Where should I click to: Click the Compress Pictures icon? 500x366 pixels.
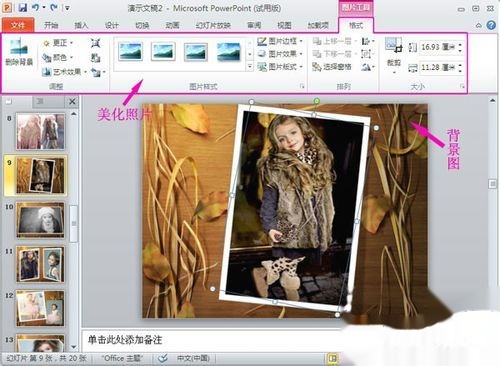click(x=95, y=43)
